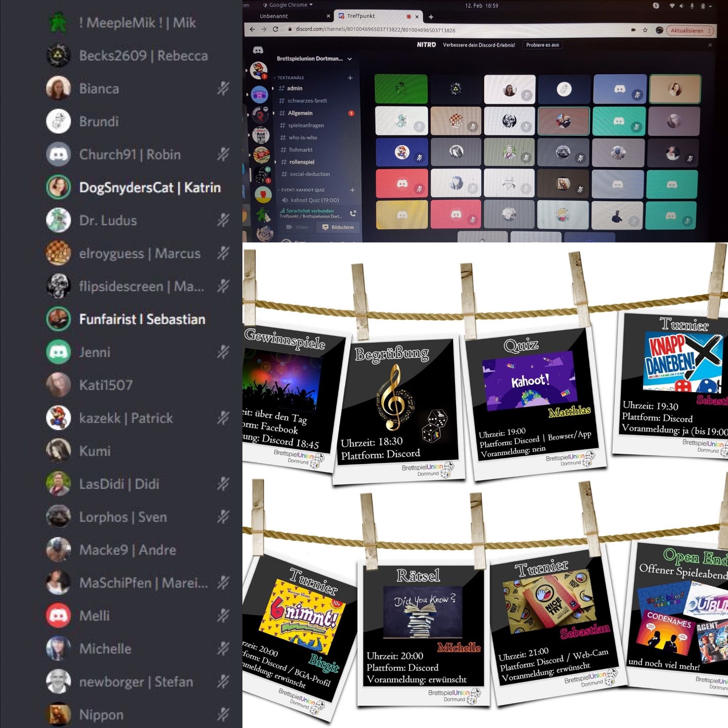
Task: Select the green meeple video tile
Action: [401, 89]
